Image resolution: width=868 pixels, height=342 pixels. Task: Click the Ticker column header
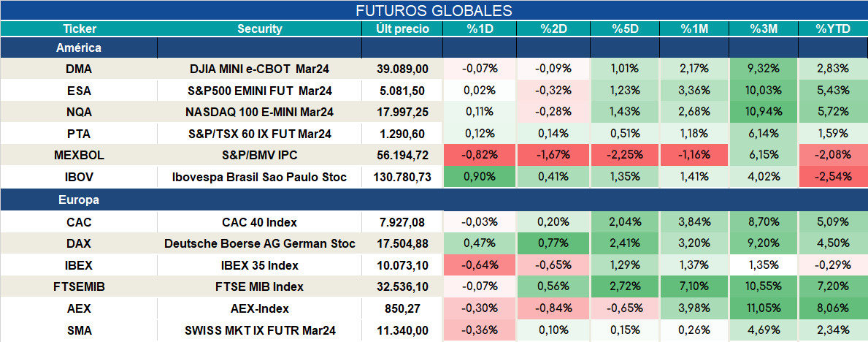79,29
